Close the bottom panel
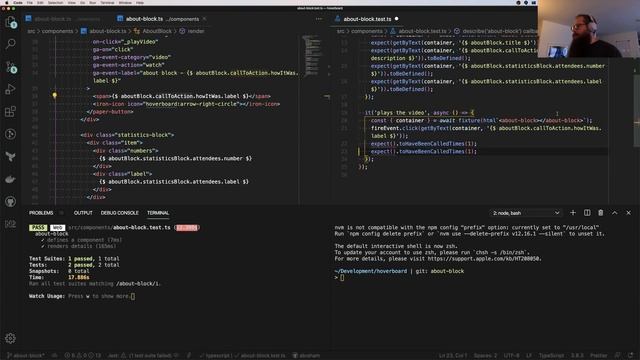The width and height of the screenshot is (640, 360). click(629, 213)
